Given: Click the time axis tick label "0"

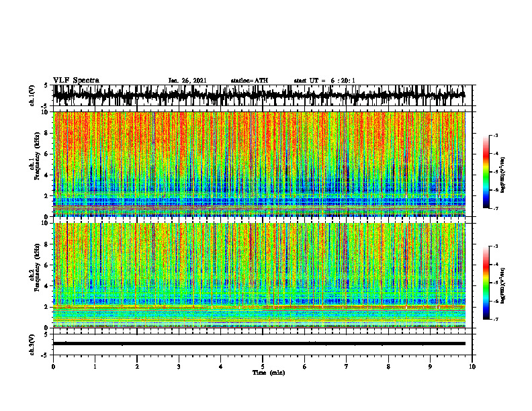Looking at the screenshot, I should (53, 367).
